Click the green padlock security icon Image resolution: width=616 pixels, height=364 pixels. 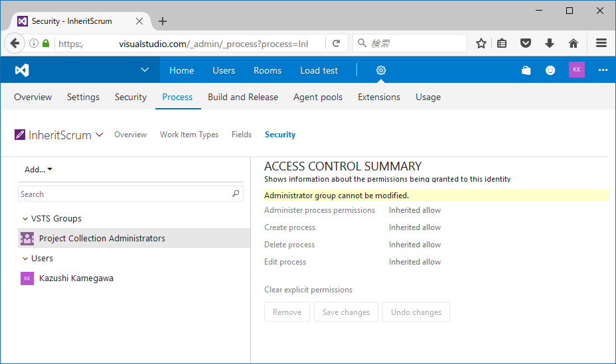46,43
